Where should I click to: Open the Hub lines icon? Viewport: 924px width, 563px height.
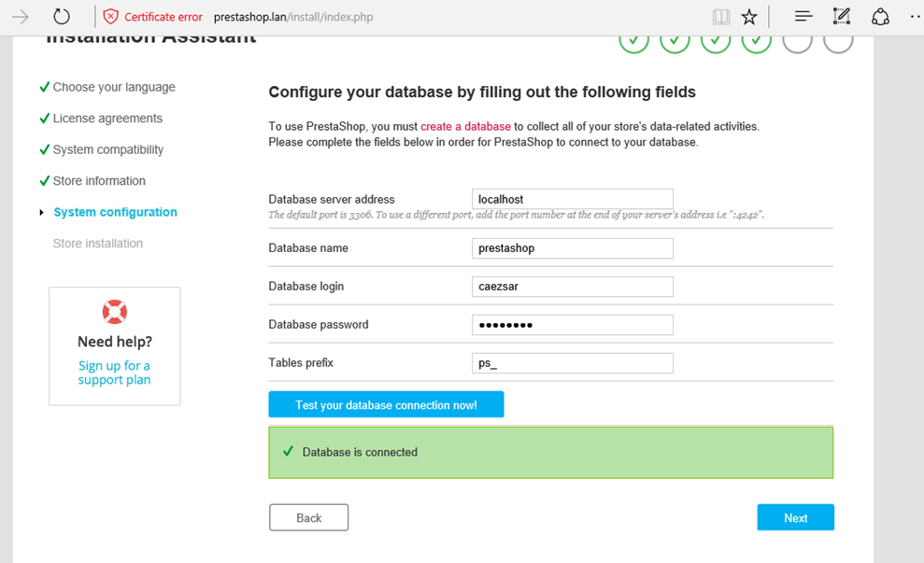click(x=803, y=16)
